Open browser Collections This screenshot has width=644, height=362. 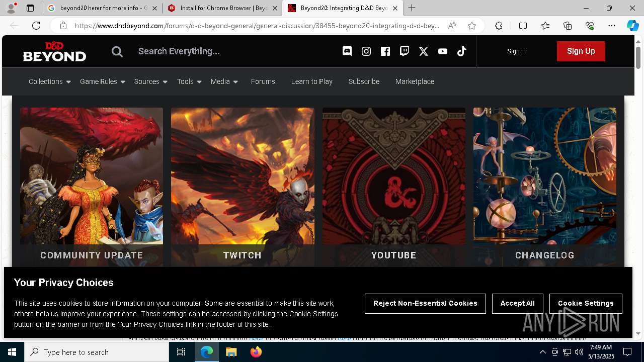(568, 26)
